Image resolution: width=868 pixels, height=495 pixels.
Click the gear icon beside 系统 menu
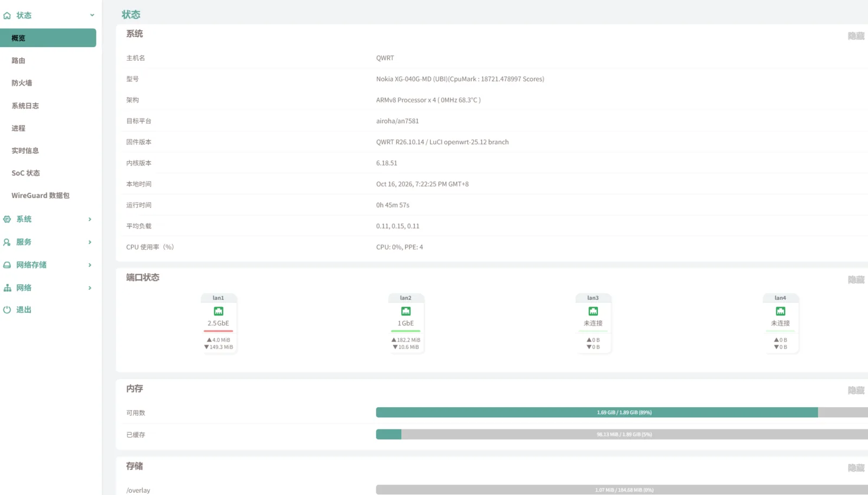pos(7,220)
